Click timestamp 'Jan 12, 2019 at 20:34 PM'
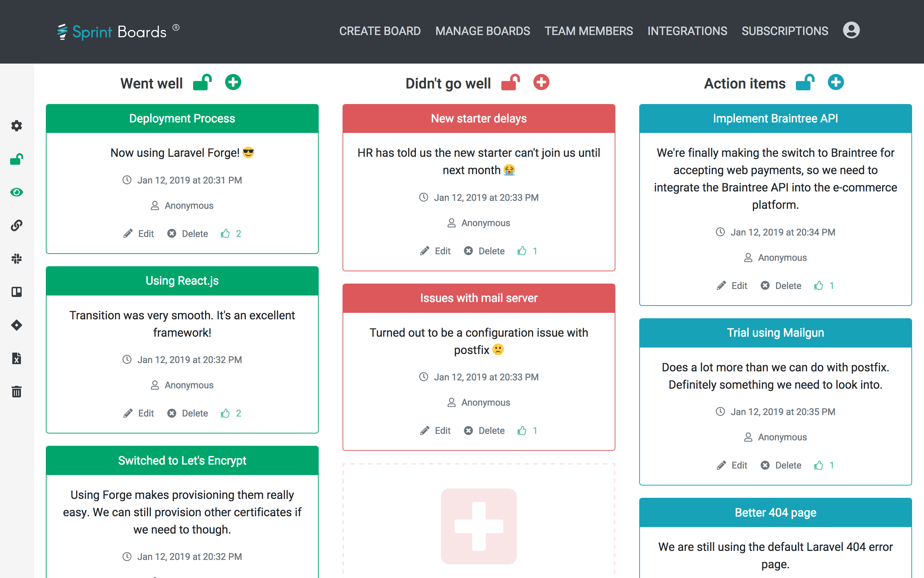The width and height of the screenshot is (924, 578). [x=783, y=232]
